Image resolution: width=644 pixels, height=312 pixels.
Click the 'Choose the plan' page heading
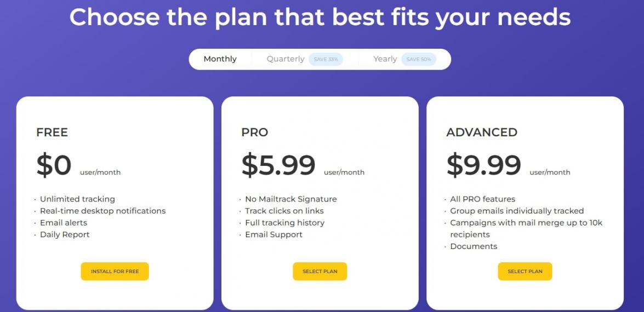click(x=320, y=18)
